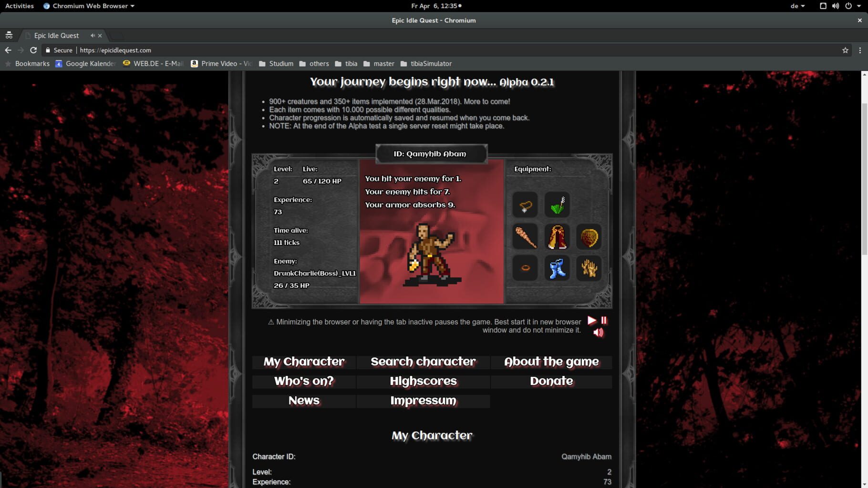This screenshot has width=868, height=488.
Task: Open the clock and calendar panel
Action: pyautogui.click(x=436, y=6)
